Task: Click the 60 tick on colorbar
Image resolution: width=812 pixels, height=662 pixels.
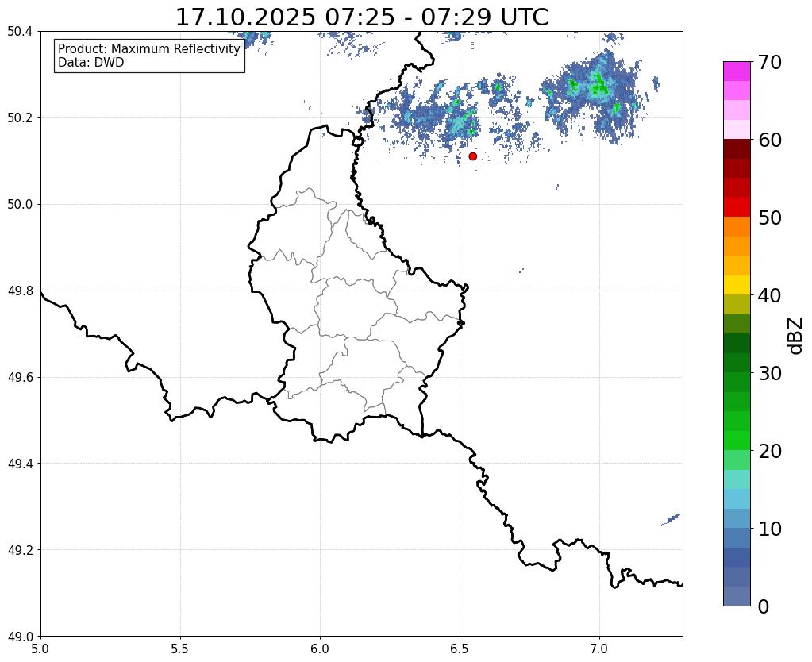Action: coord(770,140)
